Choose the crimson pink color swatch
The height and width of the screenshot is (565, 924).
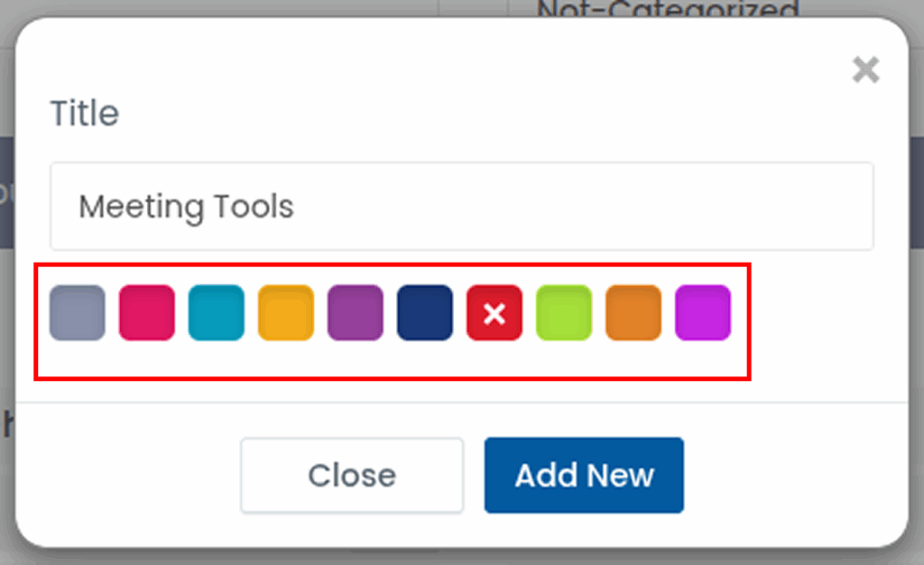pos(147,313)
